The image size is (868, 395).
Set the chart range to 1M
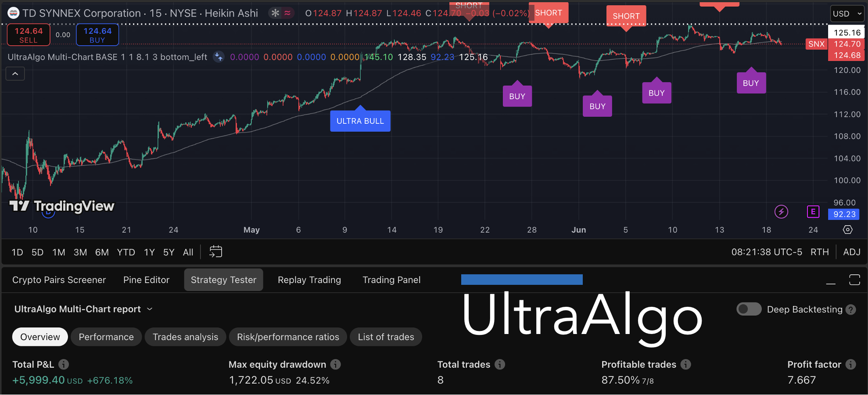59,252
